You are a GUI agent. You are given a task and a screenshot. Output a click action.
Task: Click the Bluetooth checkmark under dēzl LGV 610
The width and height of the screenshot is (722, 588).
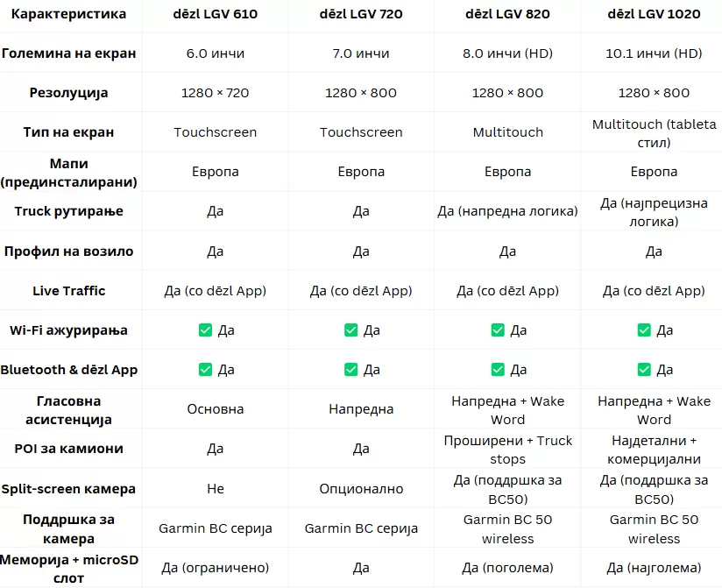coord(205,369)
